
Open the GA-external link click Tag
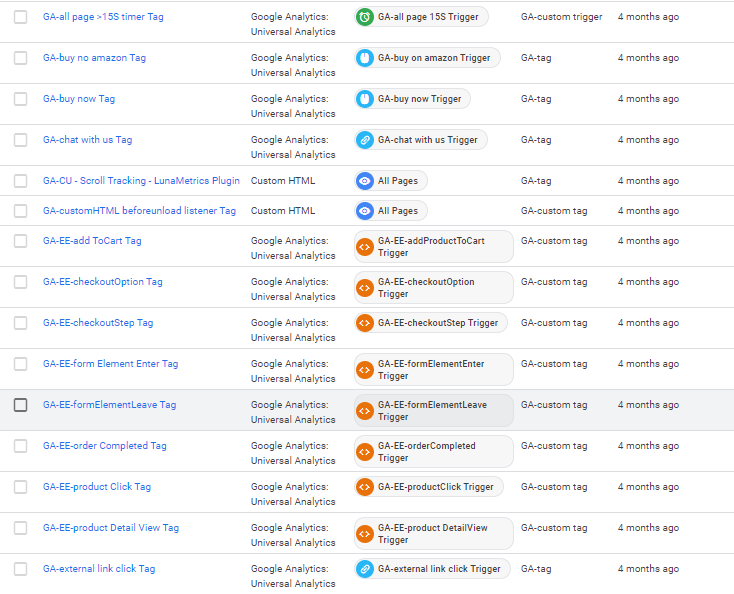[99, 569]
